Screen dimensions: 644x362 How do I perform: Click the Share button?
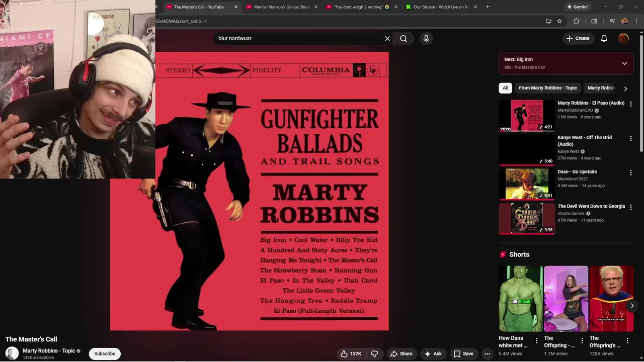coord(401,354)
